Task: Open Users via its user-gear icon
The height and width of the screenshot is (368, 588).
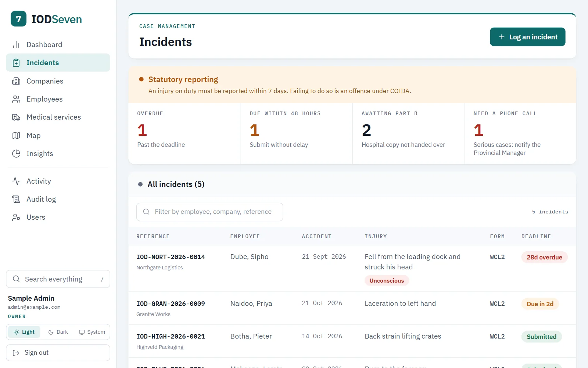Action: point(16,217)
